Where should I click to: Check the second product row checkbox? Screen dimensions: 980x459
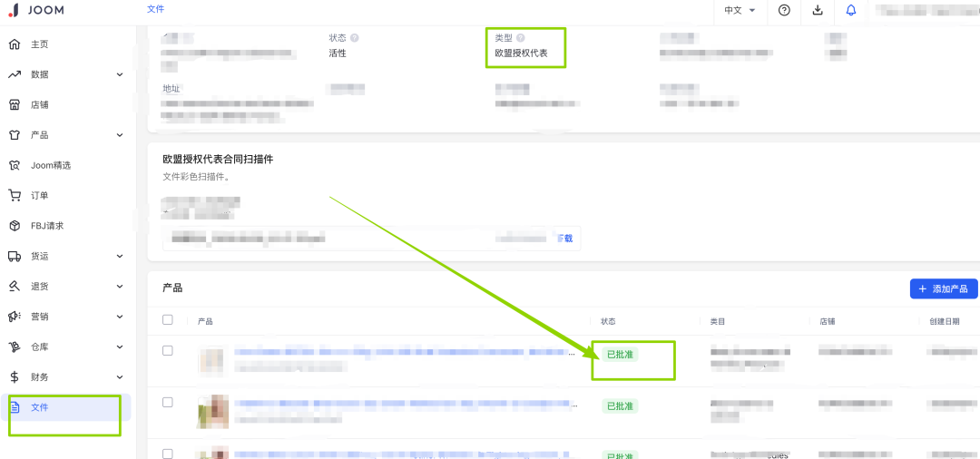[x=168, y=402]
